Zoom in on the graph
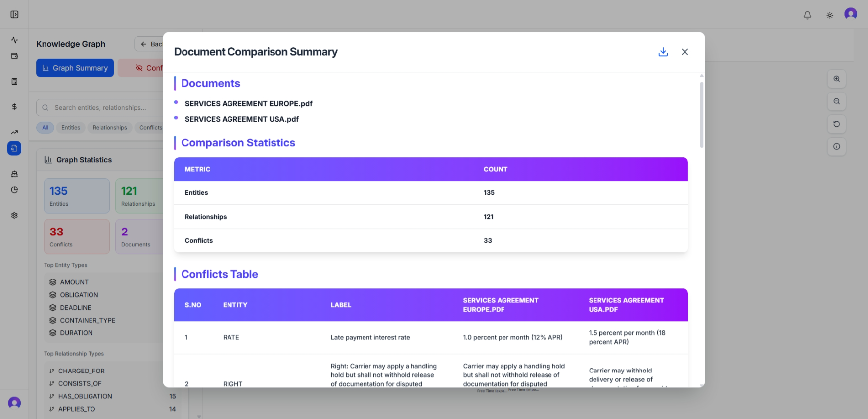 (x=837, y=79)
